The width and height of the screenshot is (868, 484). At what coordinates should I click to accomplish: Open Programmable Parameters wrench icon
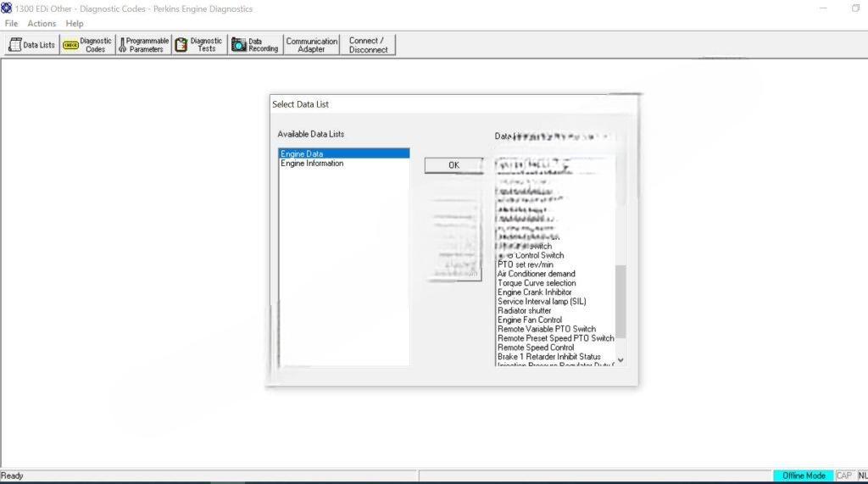(x=122, y=45)
